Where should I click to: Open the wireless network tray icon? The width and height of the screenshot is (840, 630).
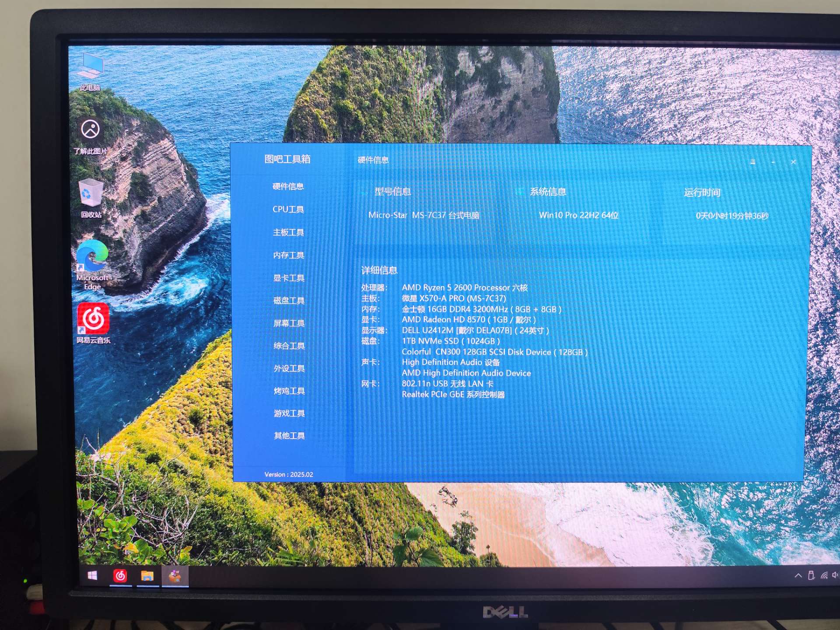pyautogui.click(x=825, y=575)
